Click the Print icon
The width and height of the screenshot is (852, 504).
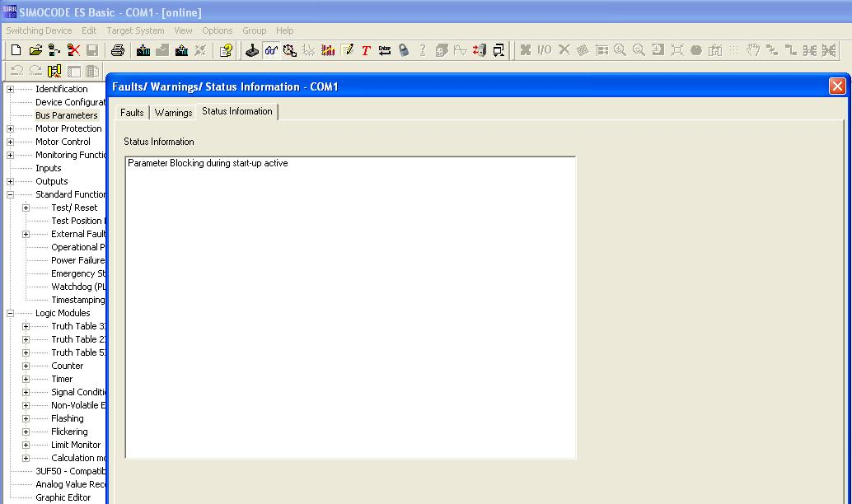point(117,50)
